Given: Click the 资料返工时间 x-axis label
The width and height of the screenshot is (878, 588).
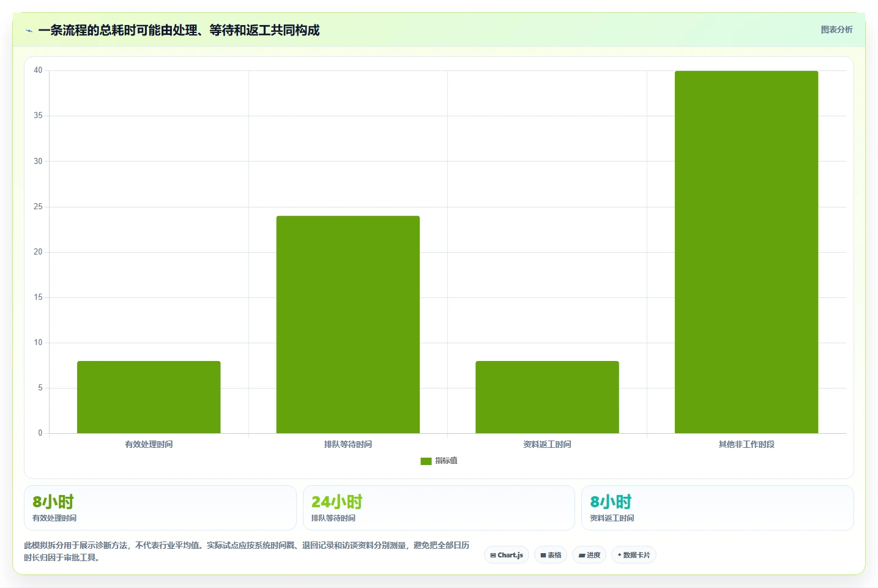Looking at the screenshot, I should click(x=547, y=444).
